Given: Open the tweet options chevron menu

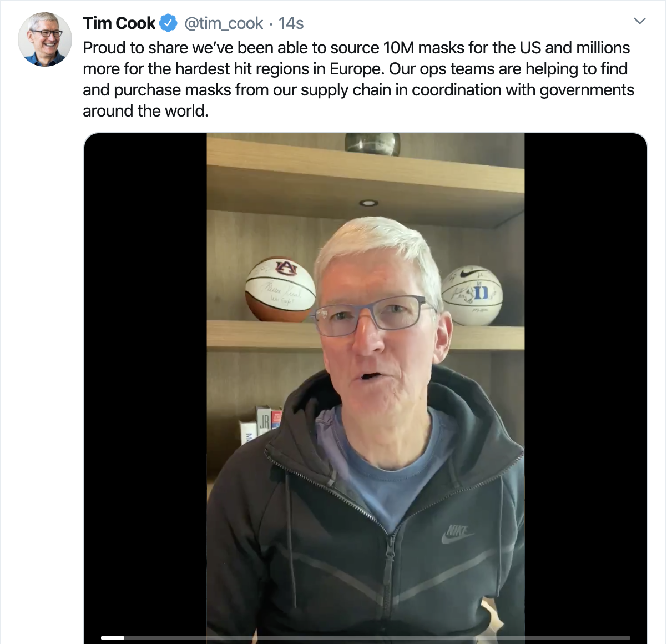Looking at the screenshot, I should click(x=640, y=21).
